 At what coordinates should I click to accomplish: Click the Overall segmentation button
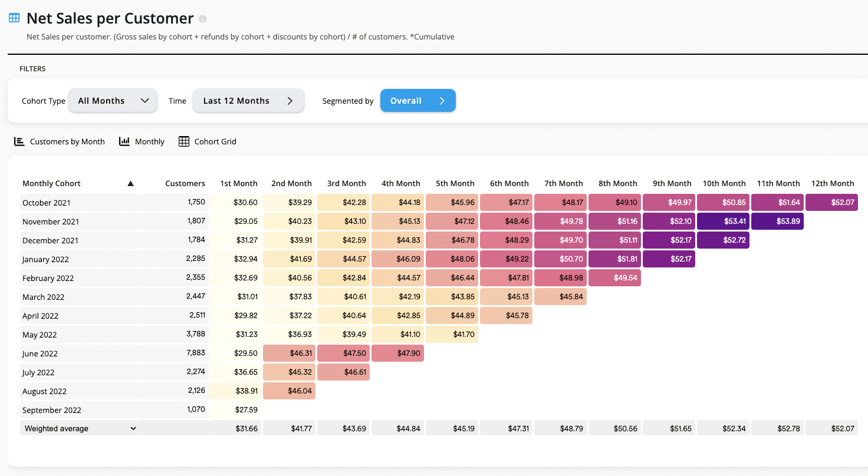417,101
